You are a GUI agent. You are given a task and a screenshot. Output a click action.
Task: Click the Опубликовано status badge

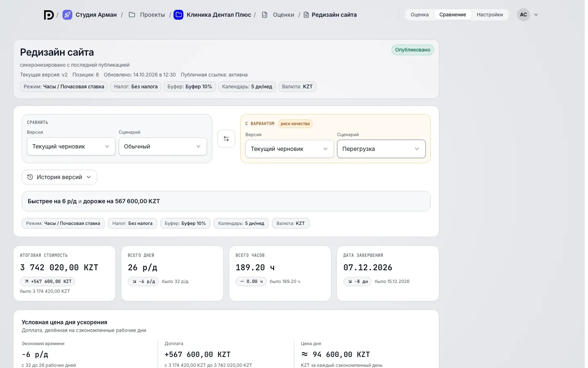point(412,50)
